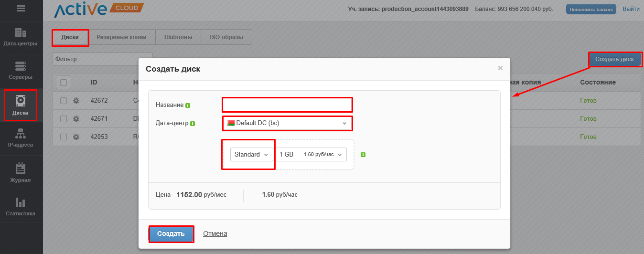This screenshot has height=254, width=644.
Task: Open the hamburger menu in the sidebar
Action: (21, 9)
